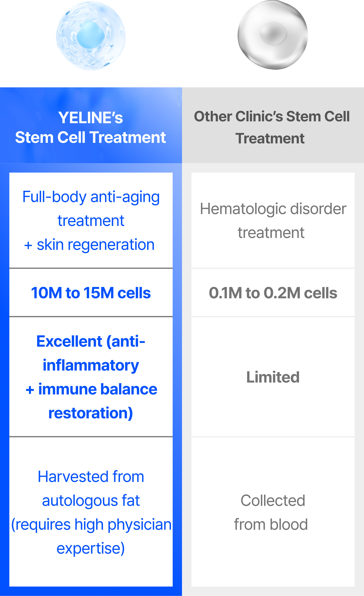The height and width of the screenshot is (596, 364).
Task: Click the 'Hematologic disorder treatment' cell
Action: pyautogui.click(x=273, y=220)
